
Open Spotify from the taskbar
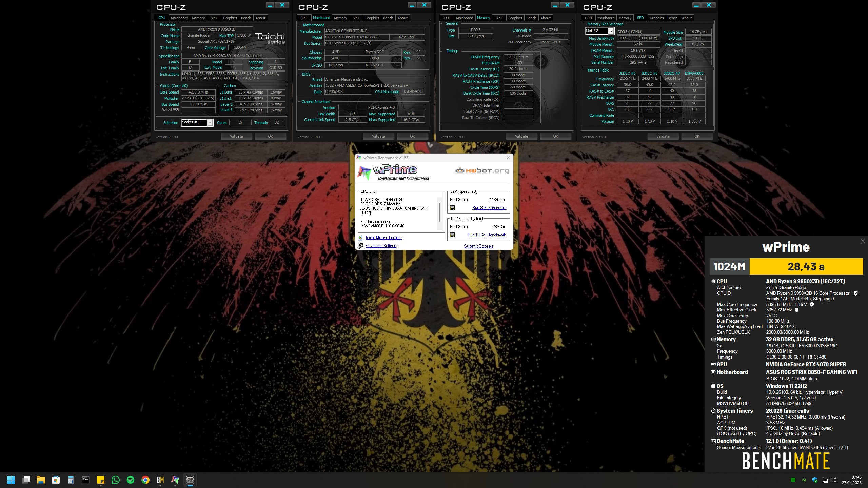[131, 480]
